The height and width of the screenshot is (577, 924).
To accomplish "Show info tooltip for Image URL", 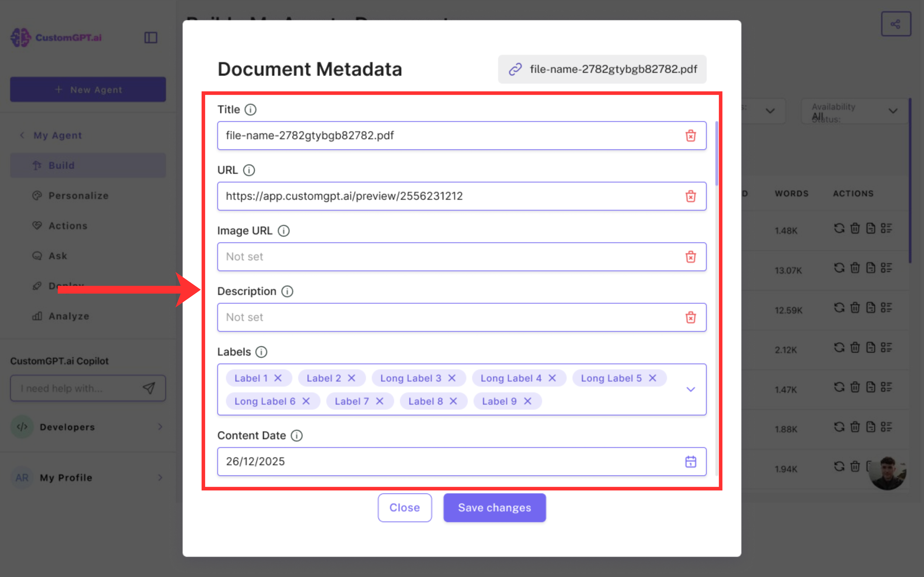I will click(283, 231).
